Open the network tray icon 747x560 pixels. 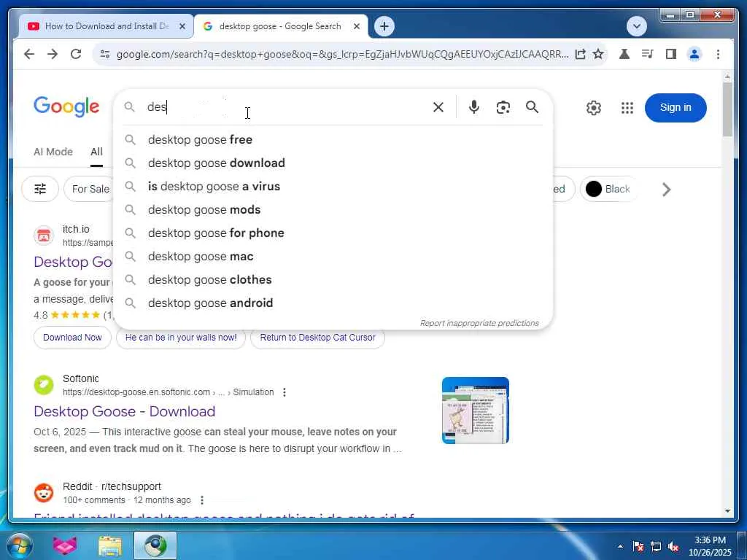click(x=656, y=547)
